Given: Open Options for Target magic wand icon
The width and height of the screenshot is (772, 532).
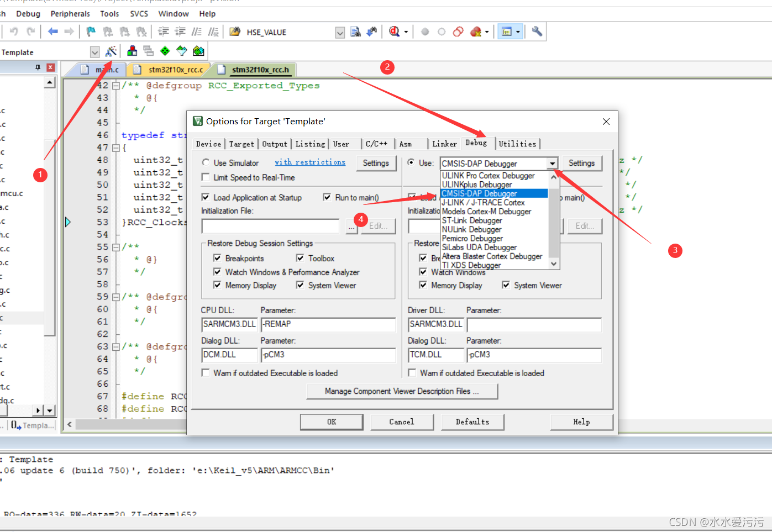Looking at the screenshot, I should coord(111,51).
